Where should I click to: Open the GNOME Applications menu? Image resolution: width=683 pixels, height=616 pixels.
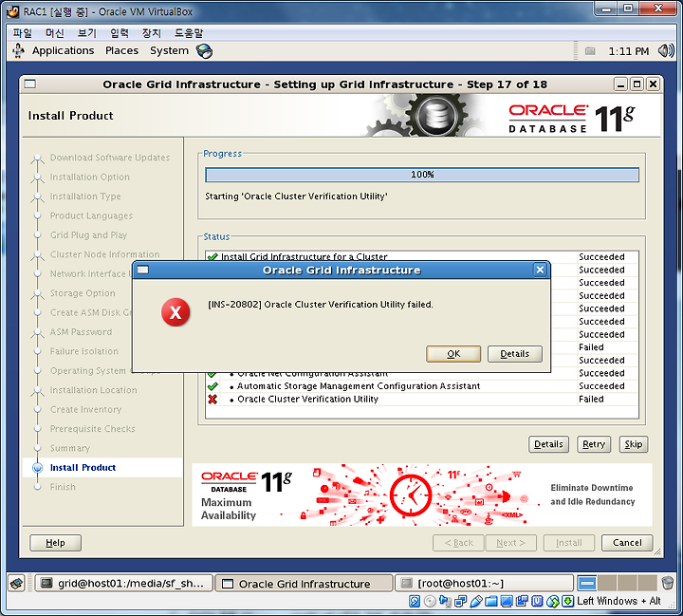(64, 50)
